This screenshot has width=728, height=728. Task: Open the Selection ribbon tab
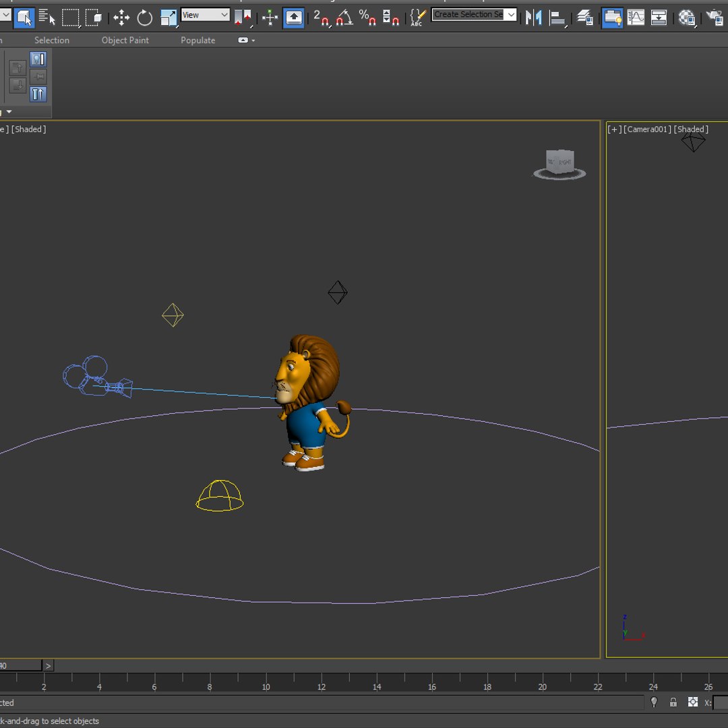[x=51, y=40]
